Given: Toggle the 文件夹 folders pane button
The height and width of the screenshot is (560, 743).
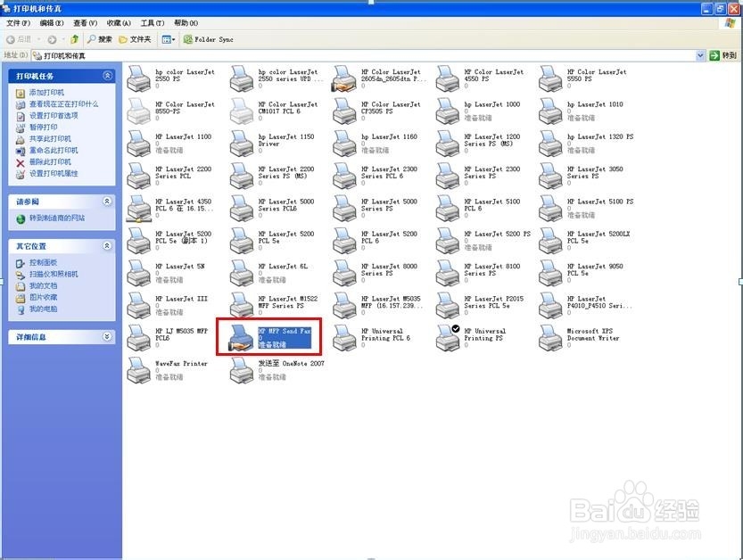Looking at the screenshot, I should [135, 39].
